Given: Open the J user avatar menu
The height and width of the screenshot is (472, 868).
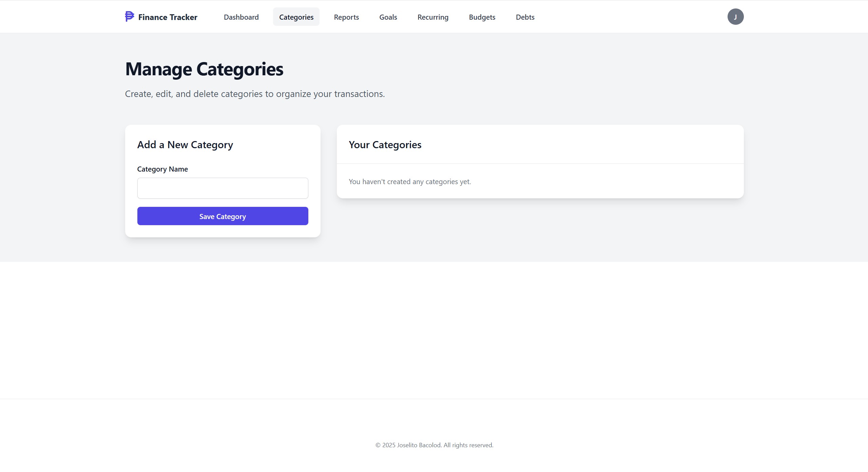Looking at the screenshot, I should point(735,17).
